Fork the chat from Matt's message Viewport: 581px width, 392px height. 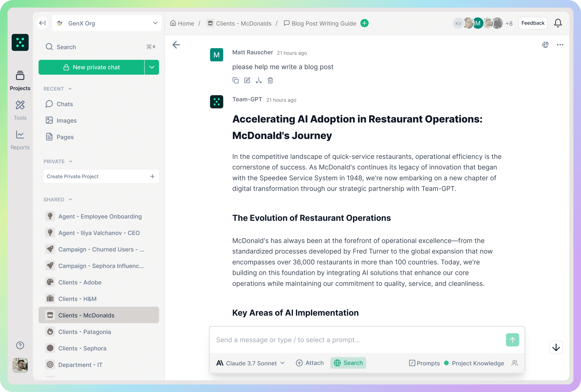[x=258, y=80]
